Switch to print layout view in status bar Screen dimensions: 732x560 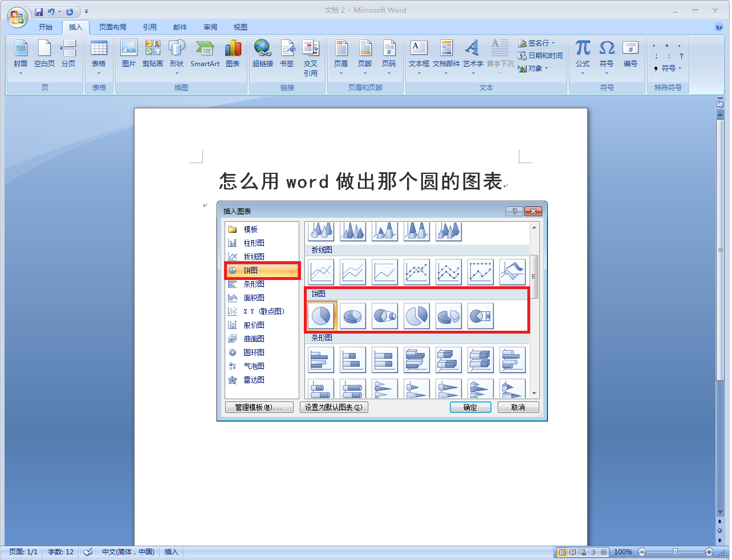(563, 552)
